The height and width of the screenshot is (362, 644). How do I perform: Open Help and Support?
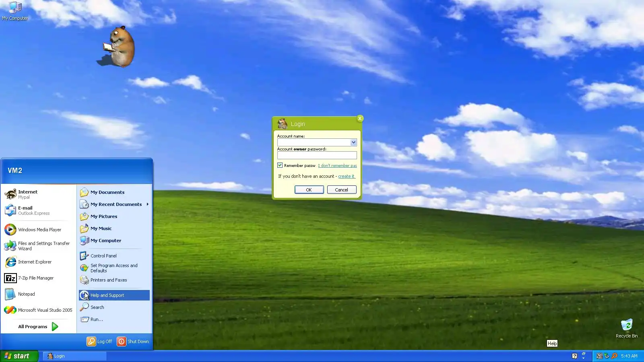pyautogui.click(x=114, y=295)
